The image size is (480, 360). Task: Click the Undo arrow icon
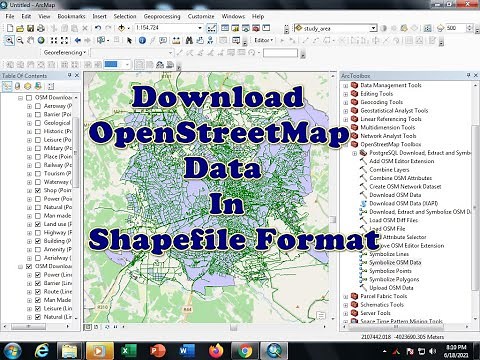click(98, 28)
